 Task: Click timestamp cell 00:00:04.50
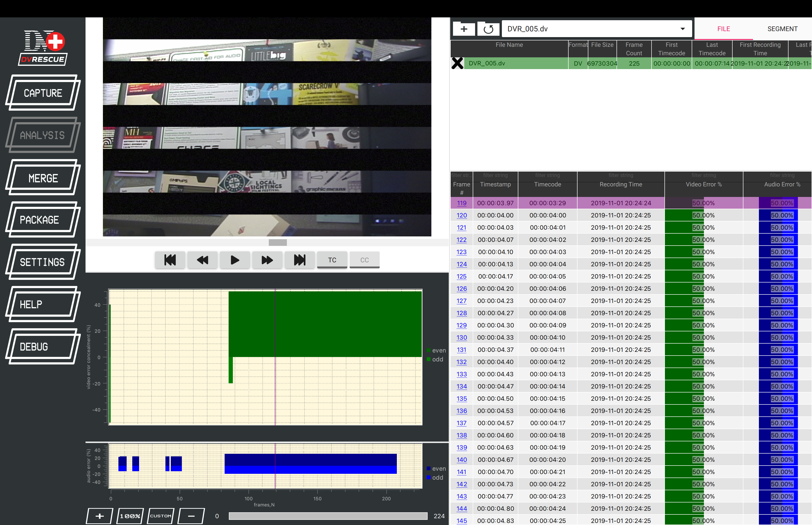pyautogui.click(x=496, y=399)
